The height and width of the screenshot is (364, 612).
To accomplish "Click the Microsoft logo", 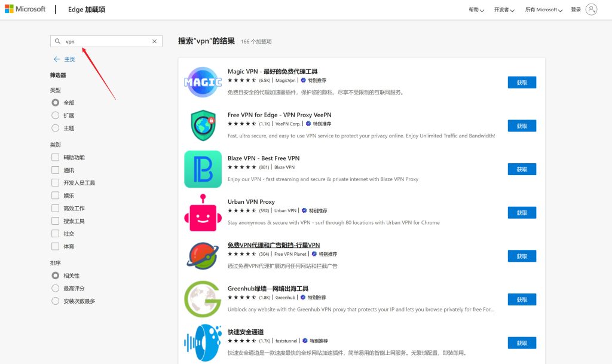I will (25, 9).
